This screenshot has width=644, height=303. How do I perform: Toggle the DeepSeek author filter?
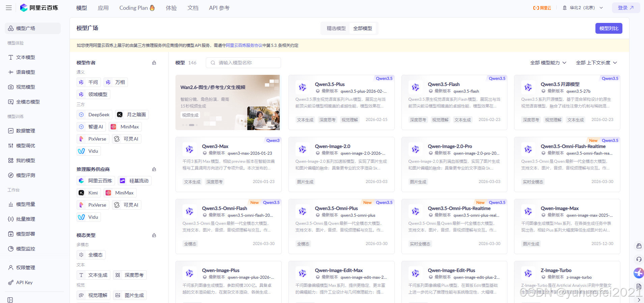[94, 115]
